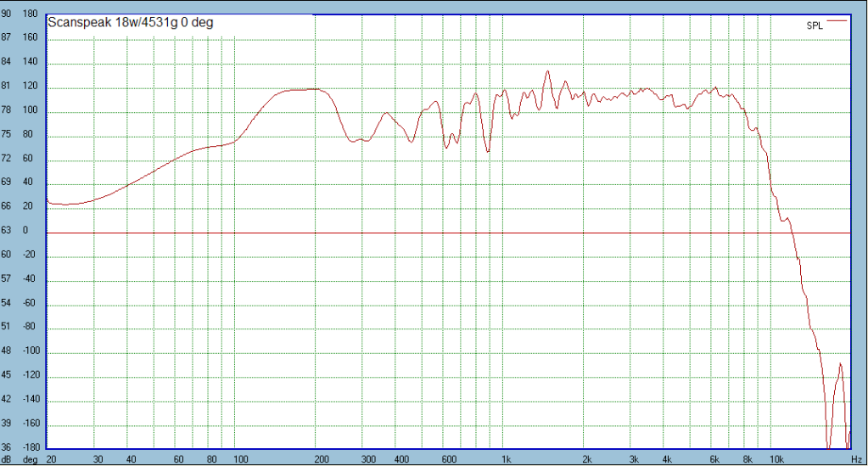Screen dimensions: 868x466
Task: Pick the 2k frequency axis label
Action: tap(587, 459)
